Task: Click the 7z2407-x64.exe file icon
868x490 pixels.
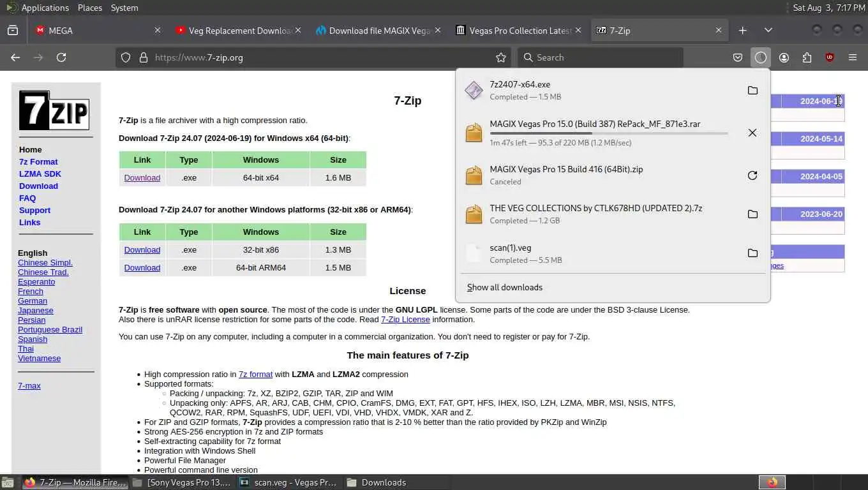Action: tap(474, 91)
